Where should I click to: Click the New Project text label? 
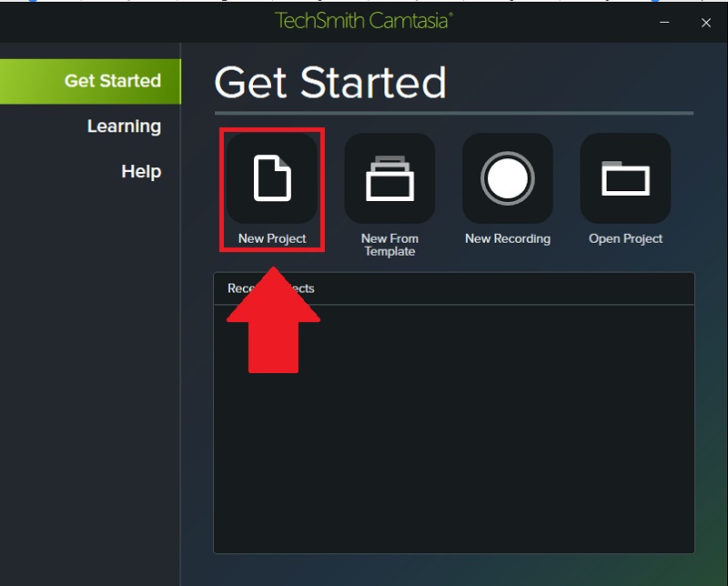point(272,238)
